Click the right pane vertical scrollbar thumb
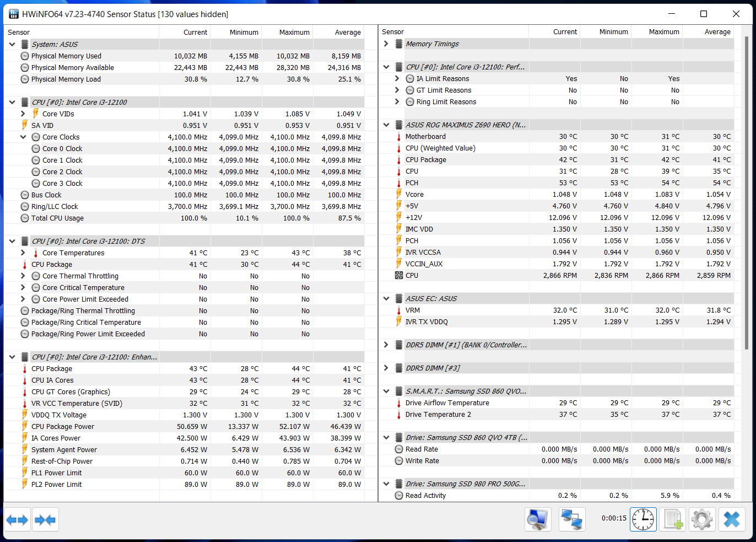Screen dimensions: 756x542 747,193
